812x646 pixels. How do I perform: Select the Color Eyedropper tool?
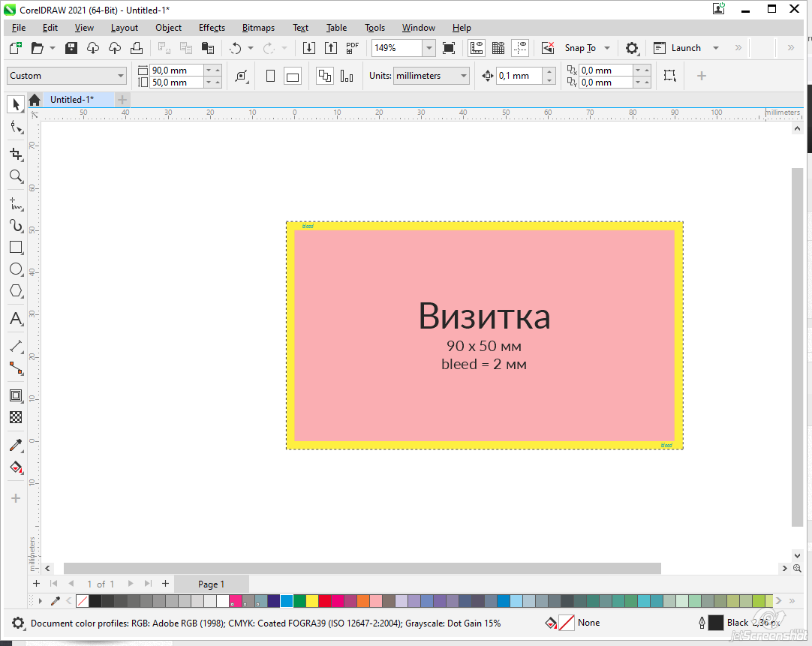[16, 445]
